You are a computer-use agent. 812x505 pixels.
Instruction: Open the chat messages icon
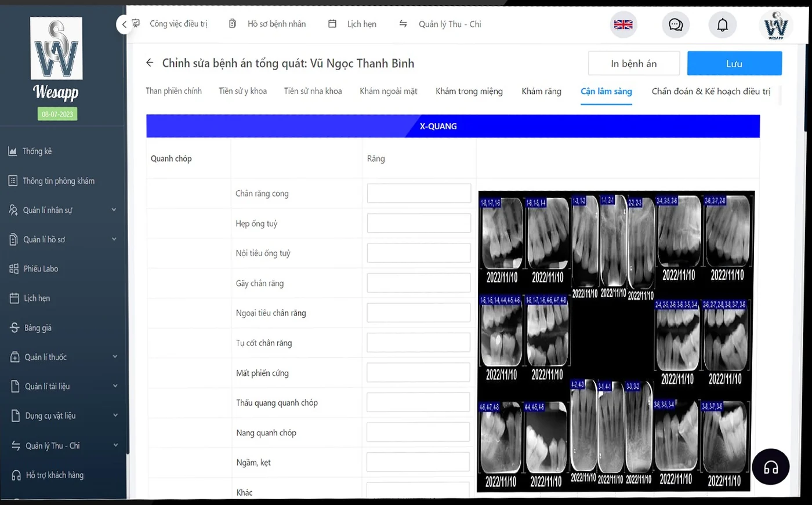676,24
